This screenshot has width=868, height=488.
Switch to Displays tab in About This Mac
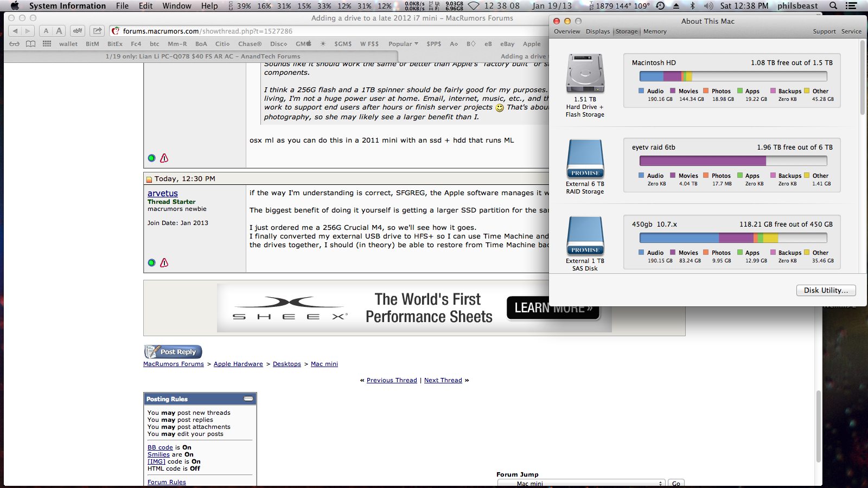coord(598,31)
